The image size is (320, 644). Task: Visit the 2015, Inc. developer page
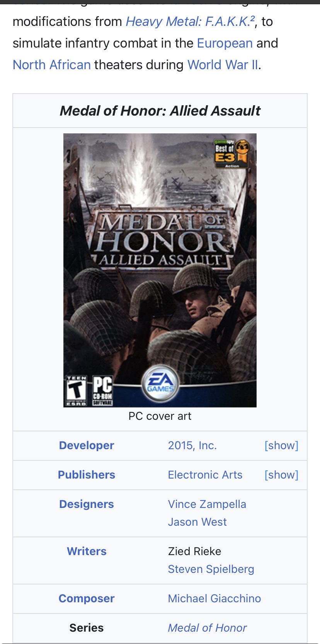(192, 445)
